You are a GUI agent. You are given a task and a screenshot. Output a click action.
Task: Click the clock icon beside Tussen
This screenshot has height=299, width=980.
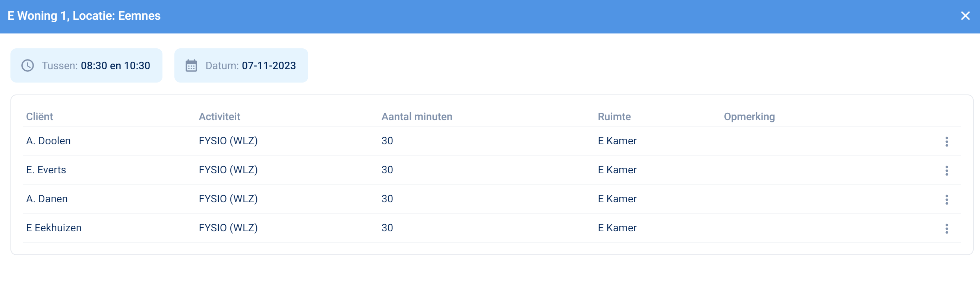(28, 65)
